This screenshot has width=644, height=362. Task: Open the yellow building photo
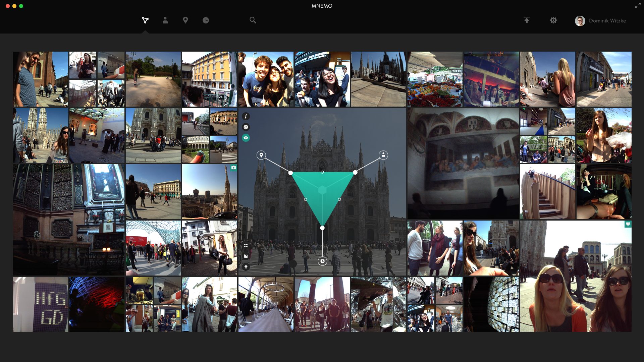coord(210,79)
